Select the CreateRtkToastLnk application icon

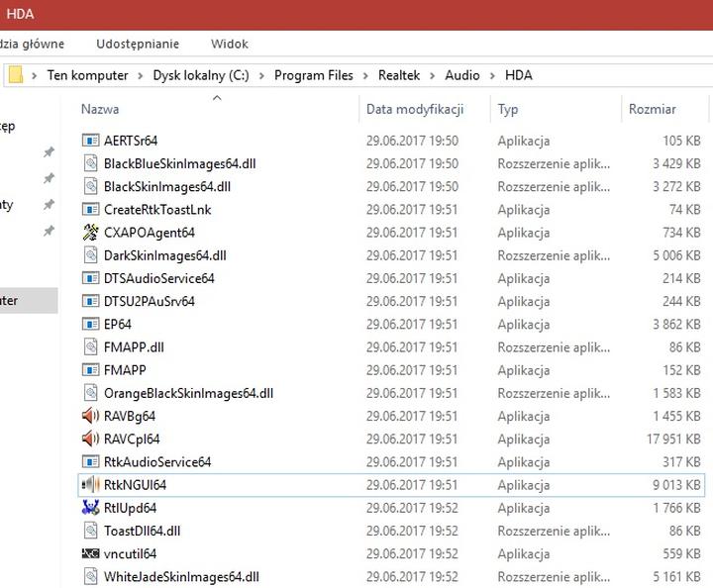[90, 210]
